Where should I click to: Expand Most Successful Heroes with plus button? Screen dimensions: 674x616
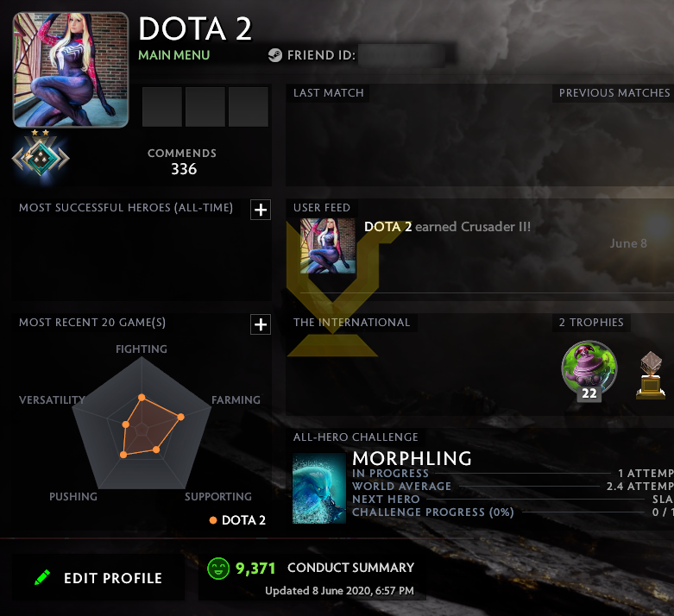pyautogui.click(x=261, y=210)
